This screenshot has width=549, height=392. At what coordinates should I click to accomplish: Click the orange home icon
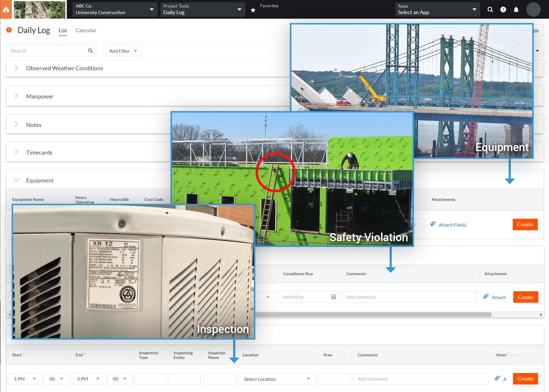6,9
